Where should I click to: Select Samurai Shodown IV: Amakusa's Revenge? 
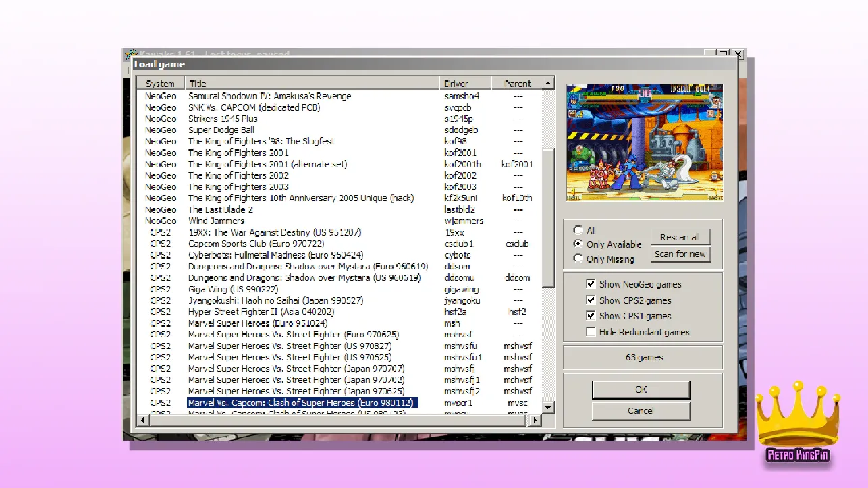(340, 96)
